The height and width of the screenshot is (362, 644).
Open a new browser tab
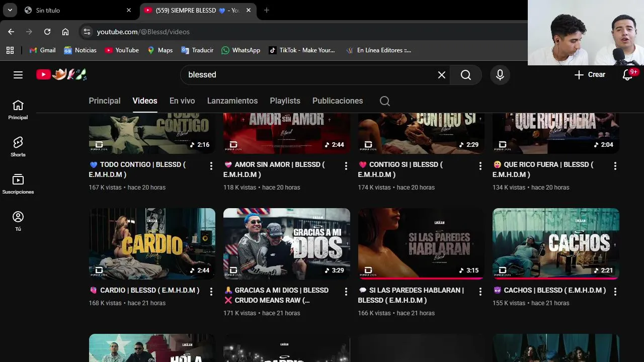(267, 10)
